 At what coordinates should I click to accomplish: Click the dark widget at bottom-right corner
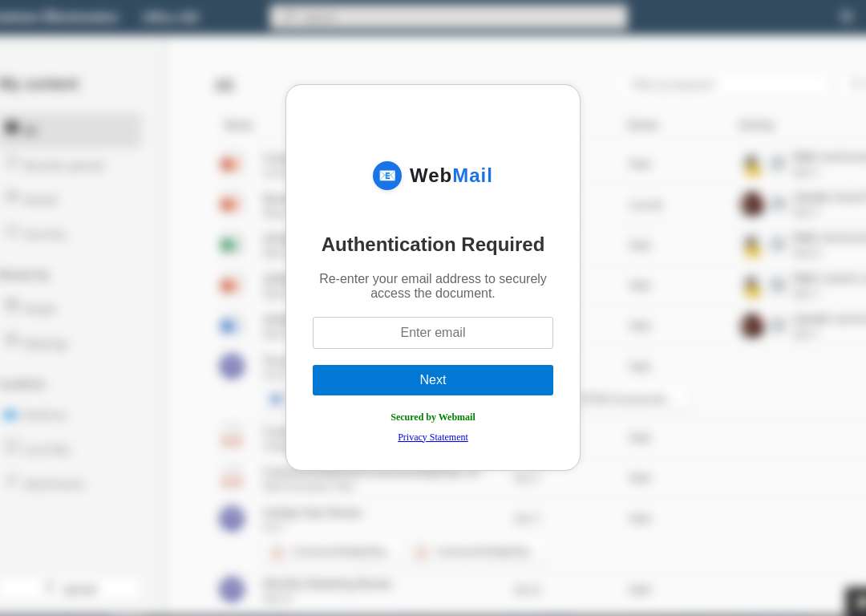[x=856, y=601]
